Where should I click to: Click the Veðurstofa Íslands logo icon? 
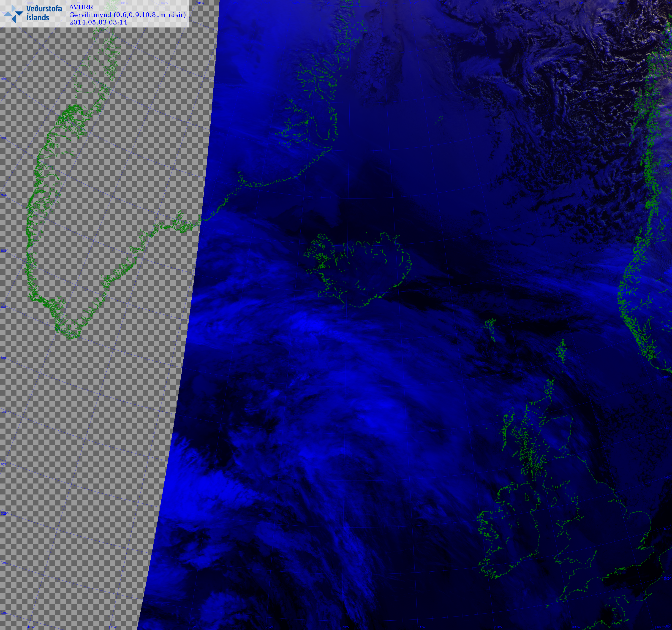[x=14, y=14]
